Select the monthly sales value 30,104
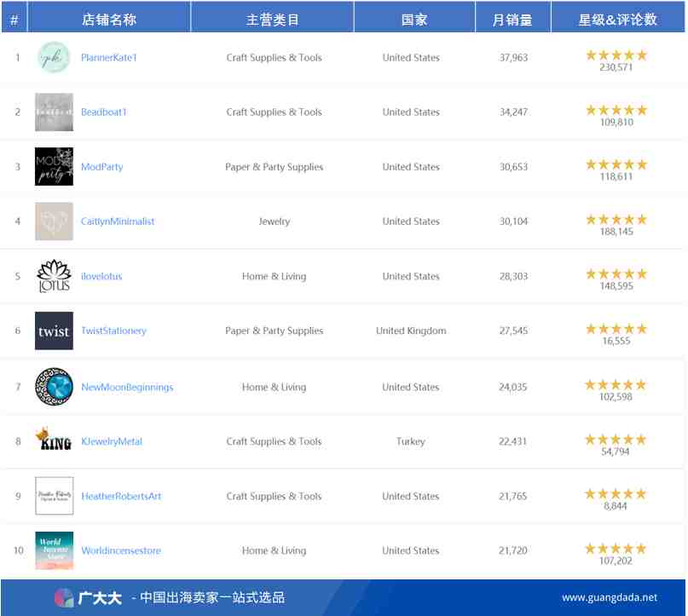Viewport: 688px width, 616px height. point(513,222)
